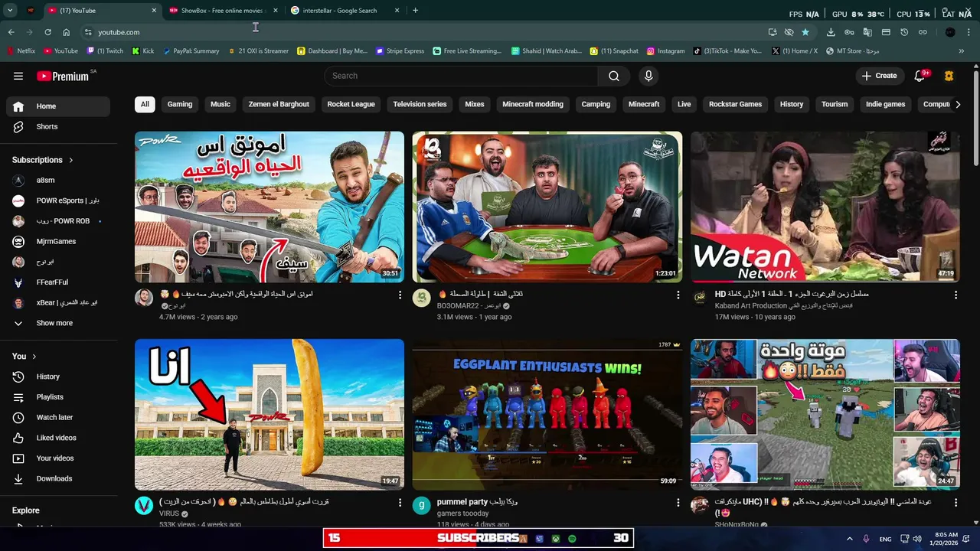
Task: Switch to interstellar Google Search tab
Action: (343, 11)
